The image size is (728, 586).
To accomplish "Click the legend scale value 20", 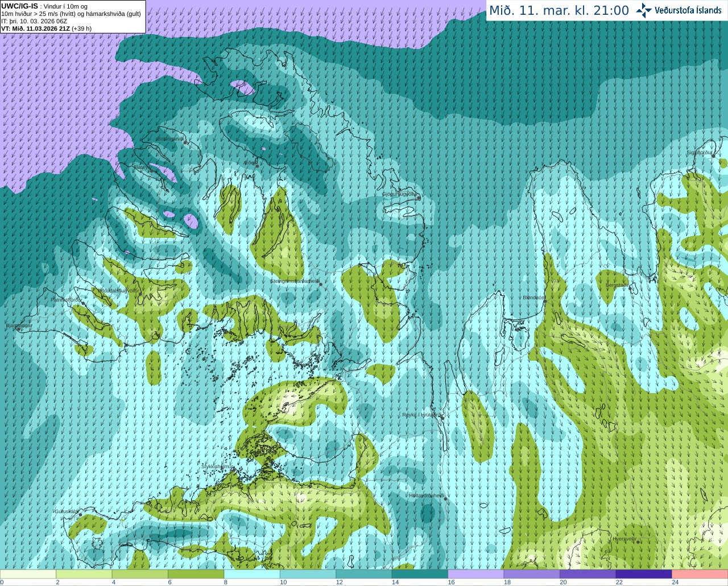I will 564,582.
